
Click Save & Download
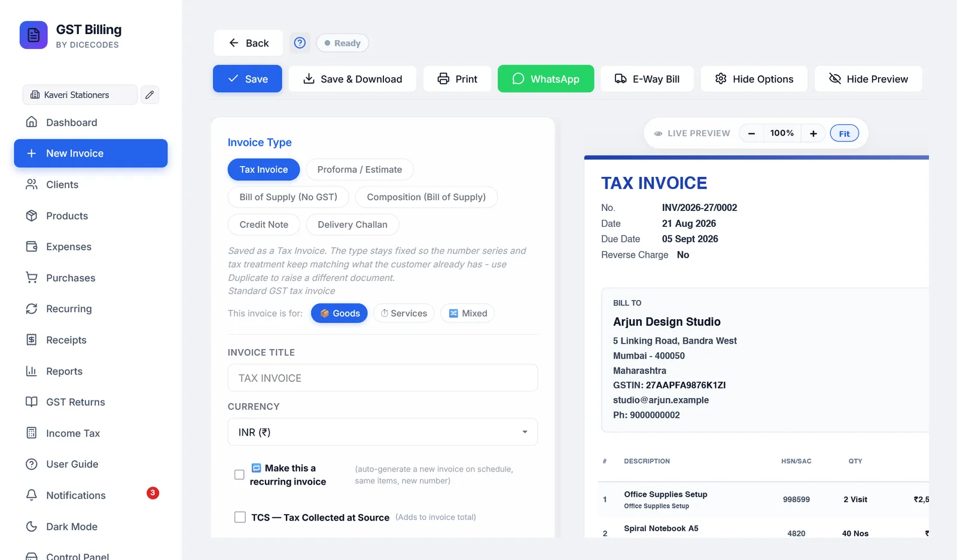click(352, 79)
